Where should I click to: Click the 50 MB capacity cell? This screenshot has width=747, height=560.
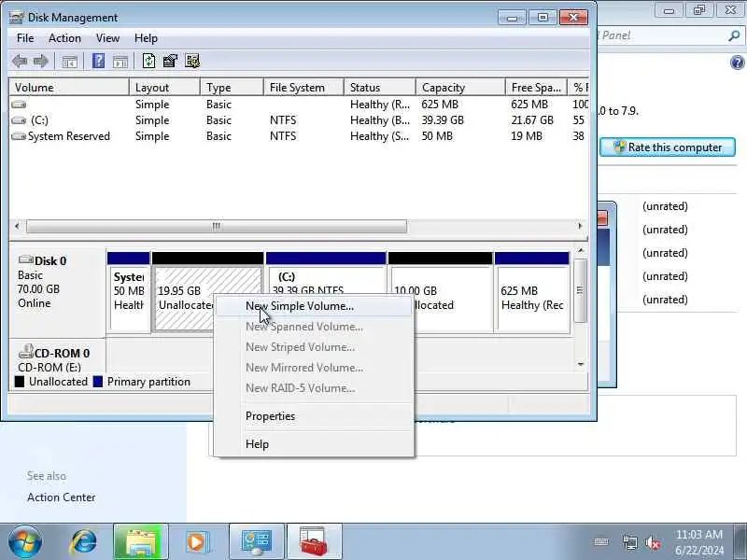point(437,136)
